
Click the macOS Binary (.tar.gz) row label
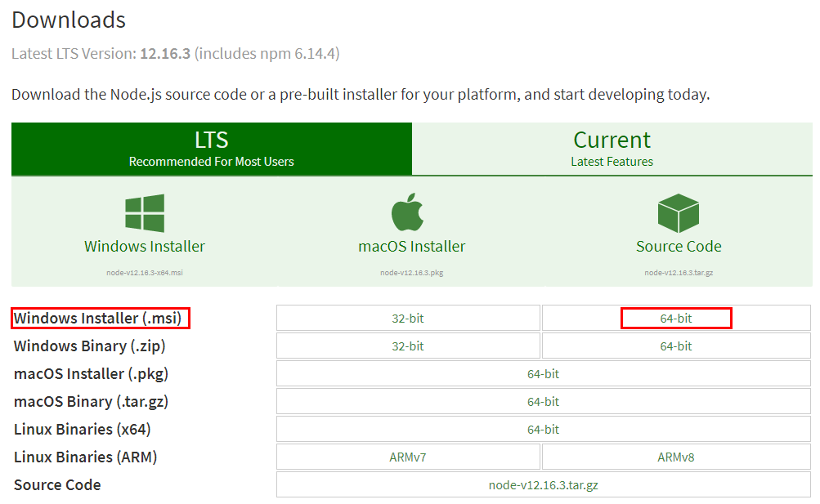tap(91, 401)
